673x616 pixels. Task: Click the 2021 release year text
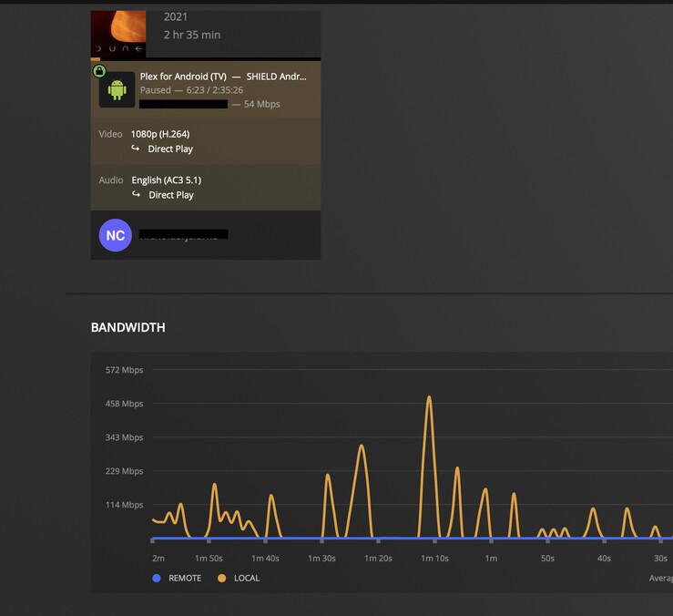pyautogui.click(x=176, y=16)
